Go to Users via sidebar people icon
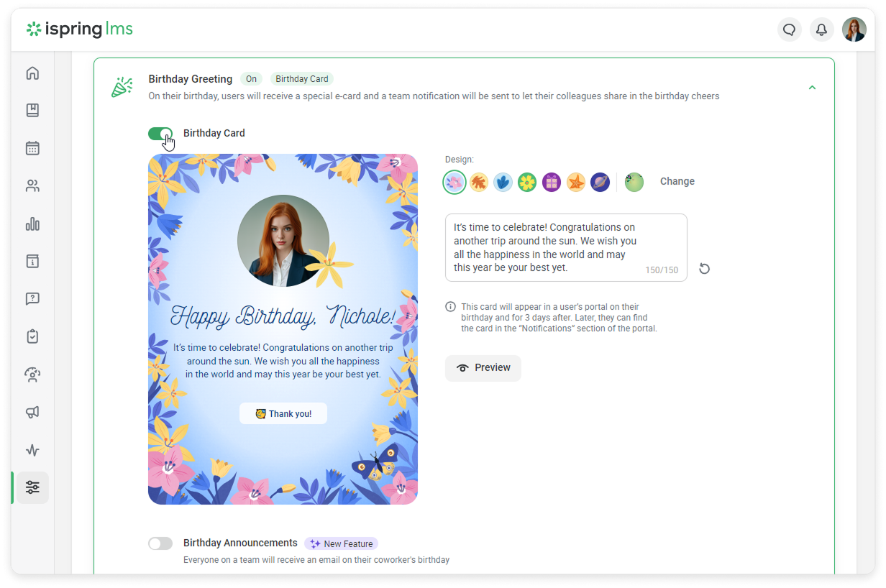Screen dimensions: 886x588 32,186
